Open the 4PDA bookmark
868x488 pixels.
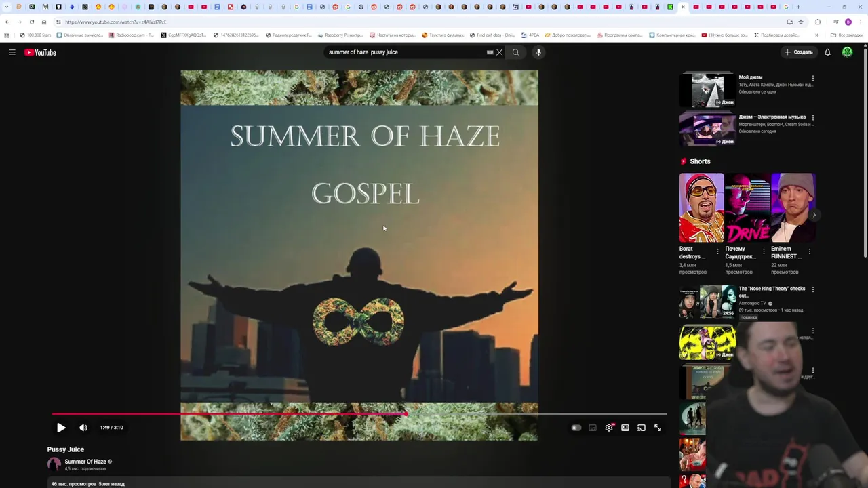tap(531, 35)
